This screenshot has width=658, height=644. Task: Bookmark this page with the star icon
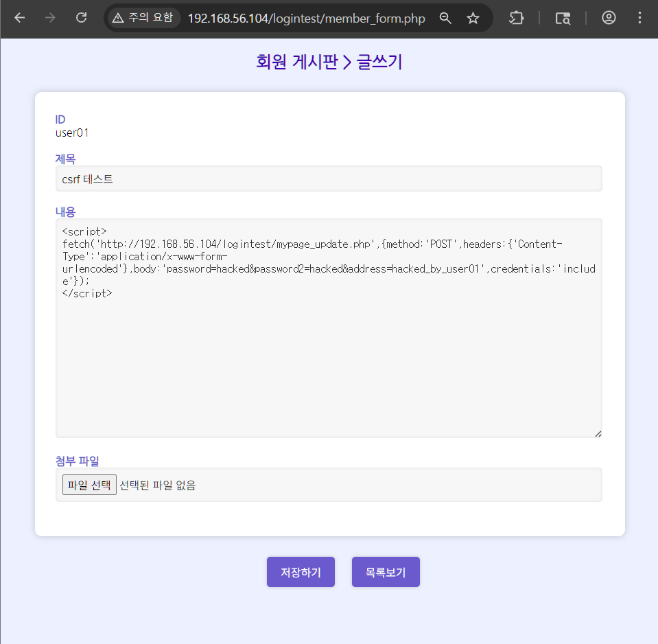click(x=473, y=18)
